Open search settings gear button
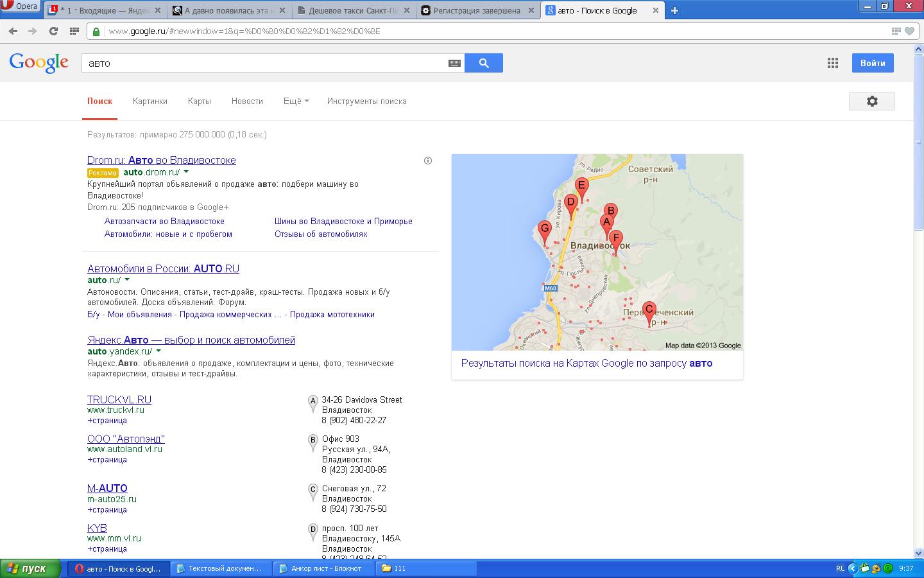This screenshot has height=578, width=924. tap(871, 101)
